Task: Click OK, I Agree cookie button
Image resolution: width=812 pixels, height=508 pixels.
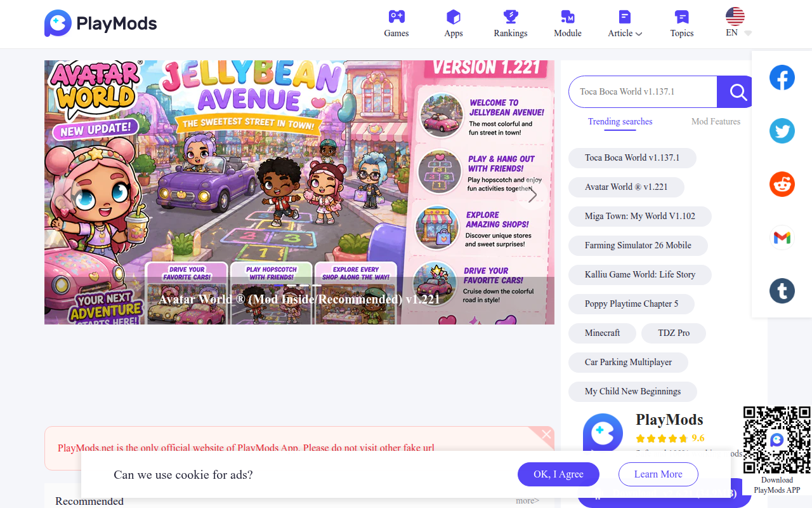Action: click(558, 474)
